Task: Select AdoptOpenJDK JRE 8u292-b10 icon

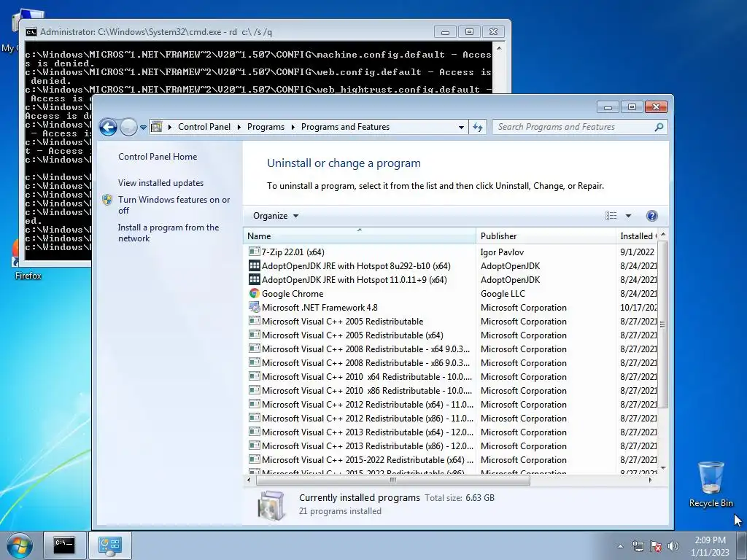Action: pyautogui.click(x=255, y=265)
